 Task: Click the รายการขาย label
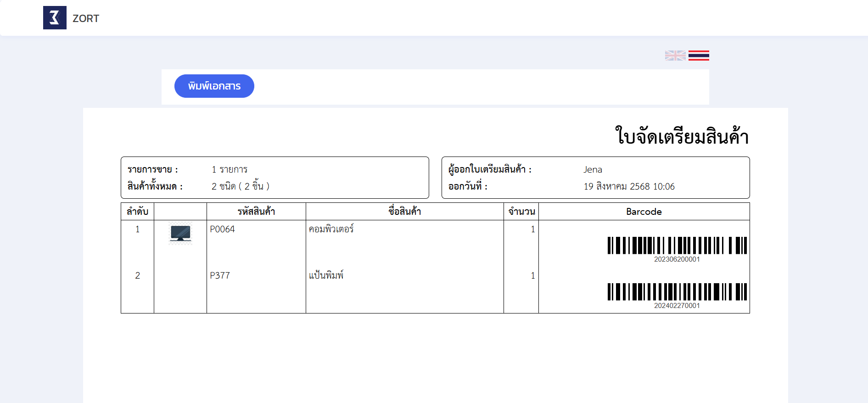coord(152,169)
